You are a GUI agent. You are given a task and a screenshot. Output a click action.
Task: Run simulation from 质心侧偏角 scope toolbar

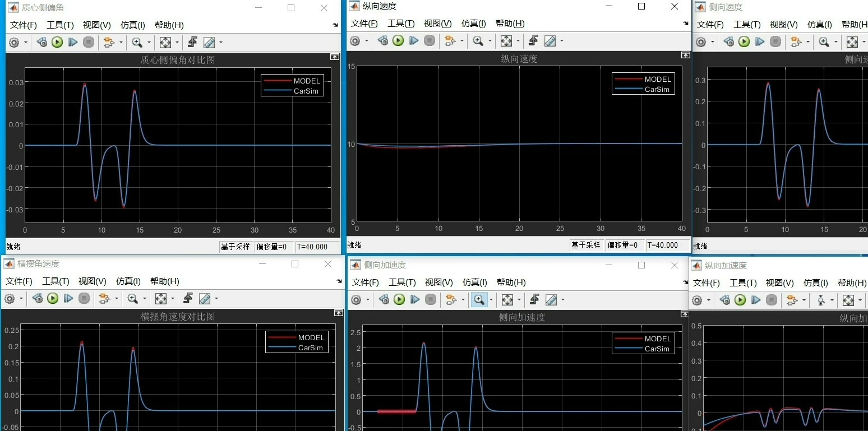pyautogui.click(x=57, y=42)
